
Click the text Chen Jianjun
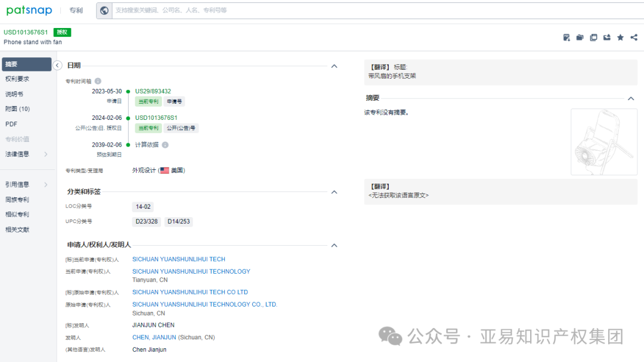pos(149,349)
